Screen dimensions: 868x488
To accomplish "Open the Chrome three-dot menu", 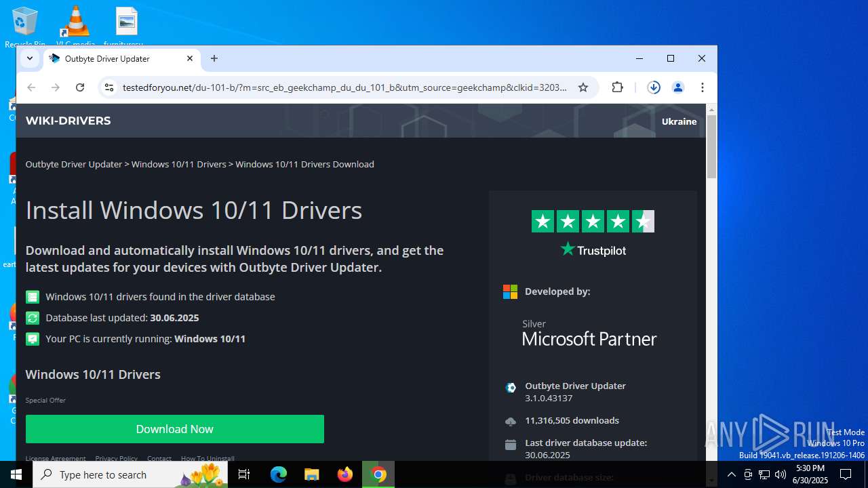I will 703,87.
